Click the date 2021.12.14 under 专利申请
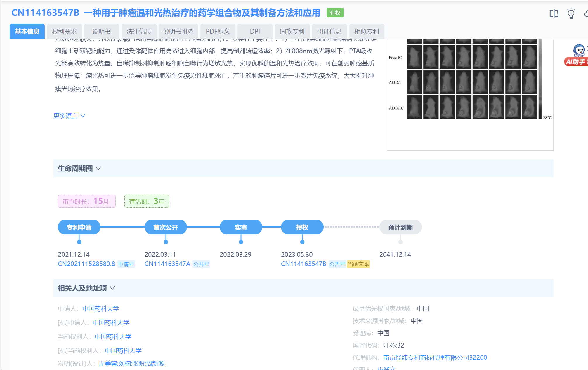Screen dimensions: 588x370 click(x=74, y=254)
